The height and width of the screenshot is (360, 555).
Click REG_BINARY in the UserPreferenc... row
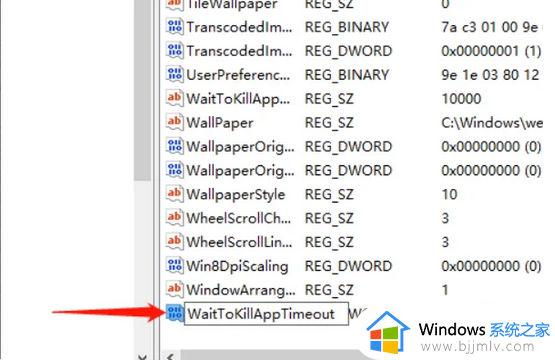coord(347,75)
